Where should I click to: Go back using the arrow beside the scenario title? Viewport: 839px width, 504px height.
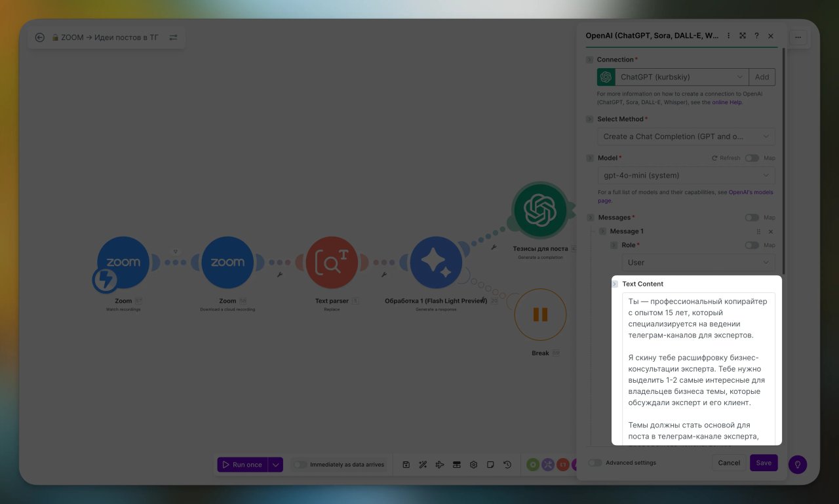39,37
